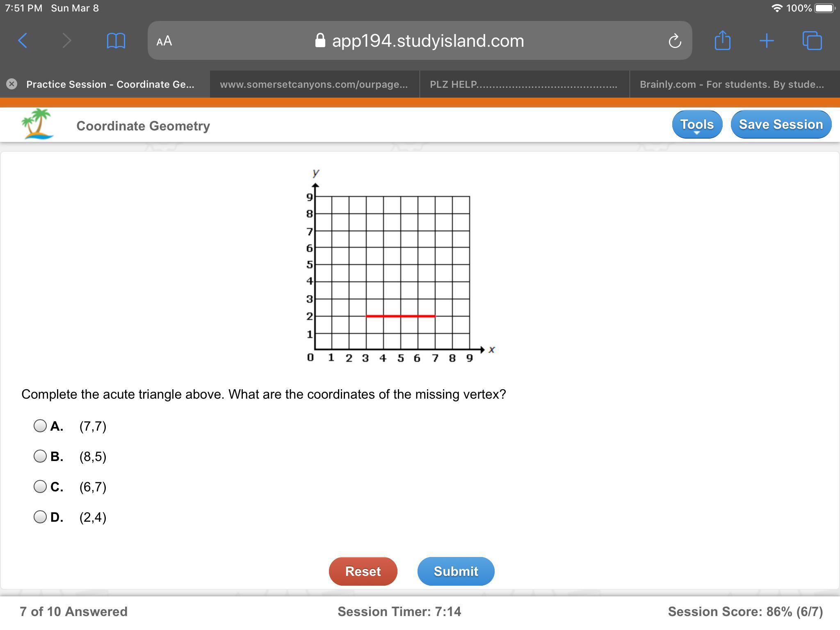
Task: Go back with Safari's back arrow
Action: click(x=23, y=41)
